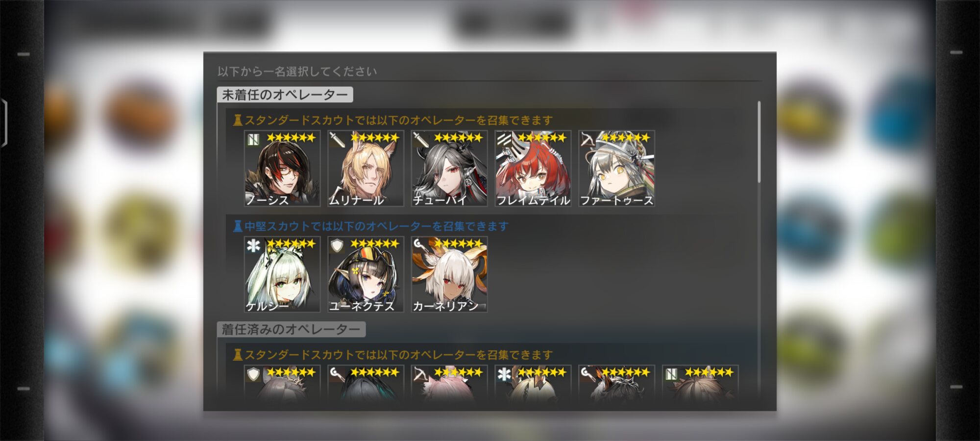The width and height of the screenshot is (980, 441).
Task: Select operator カーネリアン portrait
Action: 449,274
